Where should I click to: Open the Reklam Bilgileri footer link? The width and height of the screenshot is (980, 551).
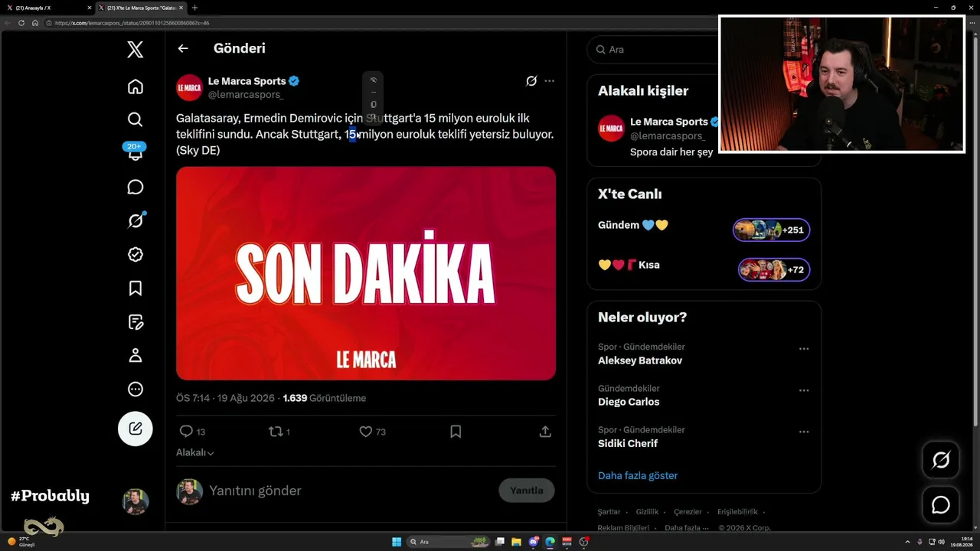624,527
